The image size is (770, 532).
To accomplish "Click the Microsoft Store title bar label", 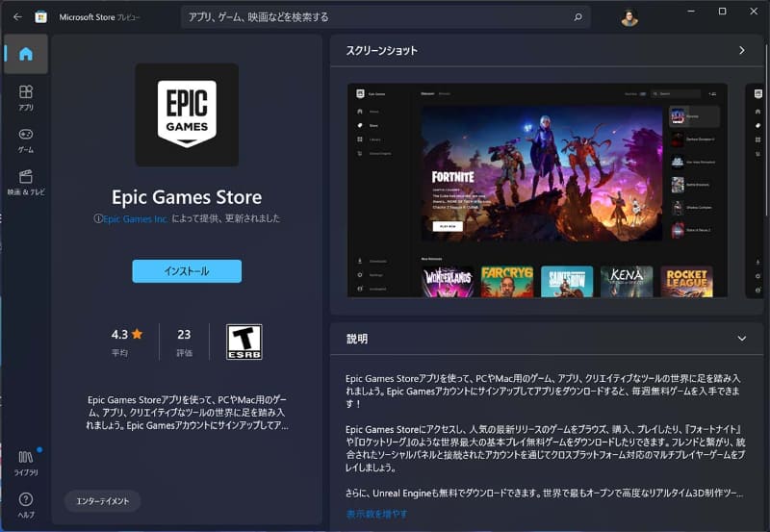I will point(99,17).
